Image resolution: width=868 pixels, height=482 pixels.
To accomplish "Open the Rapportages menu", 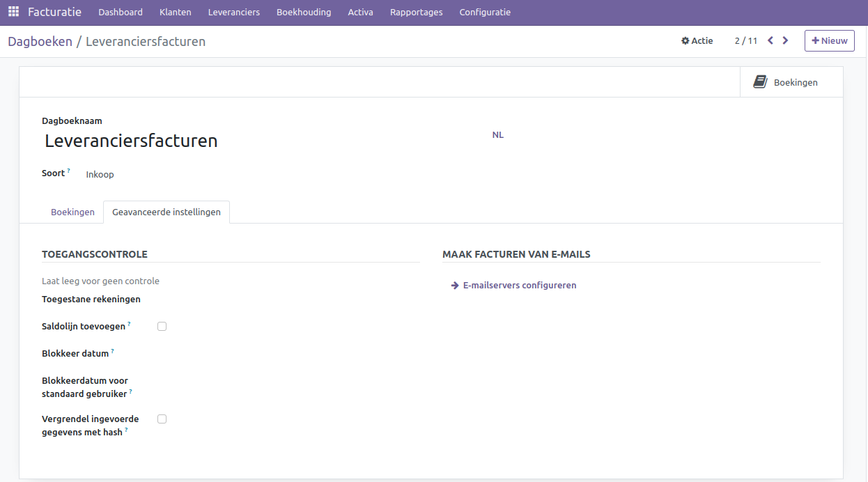I will click(x=416, y=12).
